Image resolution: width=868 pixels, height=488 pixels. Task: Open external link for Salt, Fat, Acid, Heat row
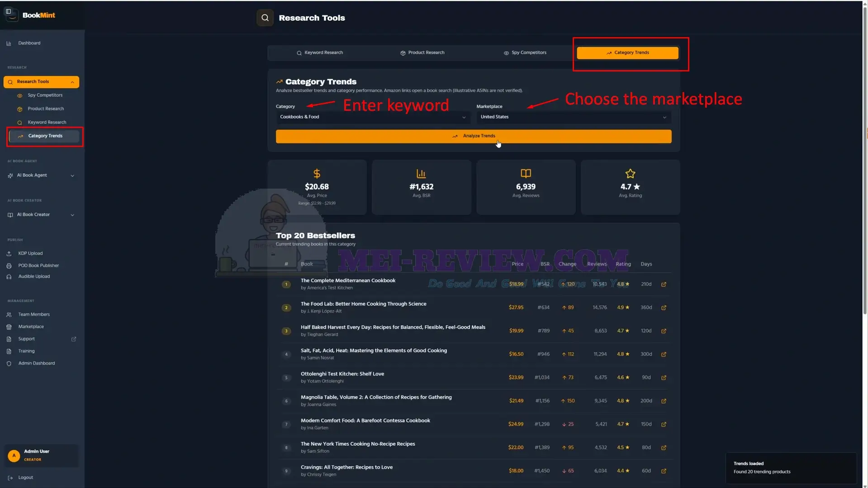[x=664, y=354]
